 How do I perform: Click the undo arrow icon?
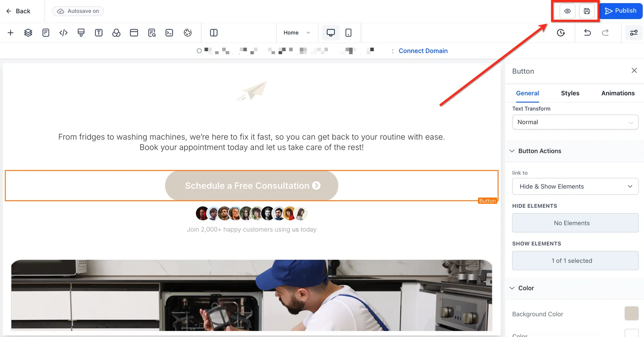587,33
